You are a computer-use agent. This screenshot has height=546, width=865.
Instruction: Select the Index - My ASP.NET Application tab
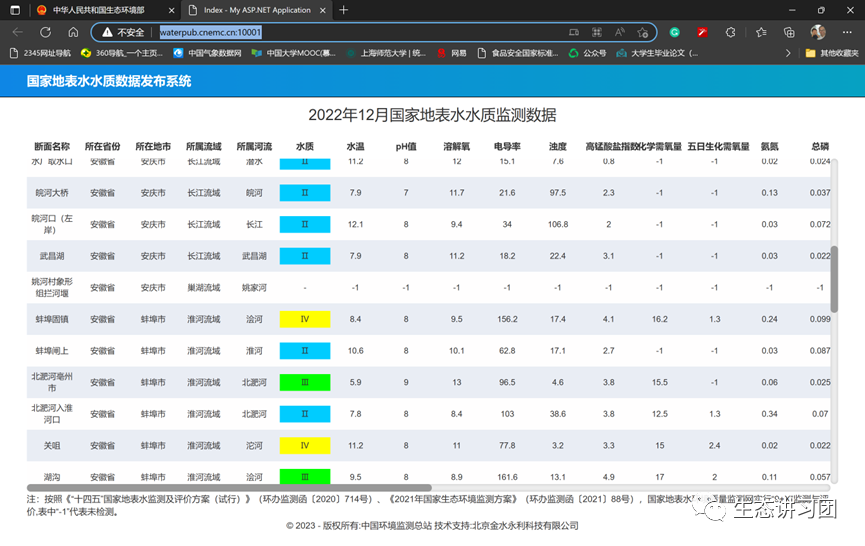tap(257, 10)
